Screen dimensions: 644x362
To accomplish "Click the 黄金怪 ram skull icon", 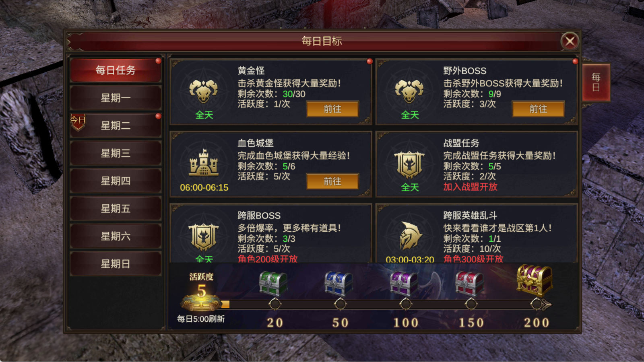I will [204, 91].
